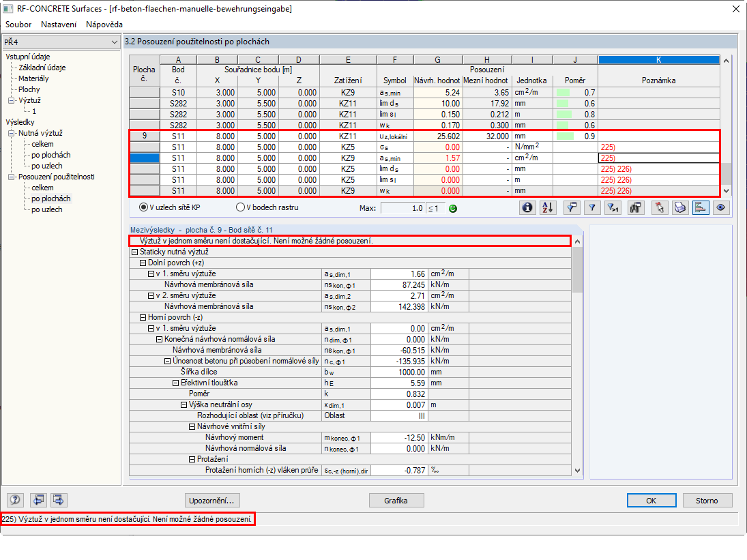Filter rows with ratio greater than 1
This screenshot has height=560, width=747.
(613, 207)
